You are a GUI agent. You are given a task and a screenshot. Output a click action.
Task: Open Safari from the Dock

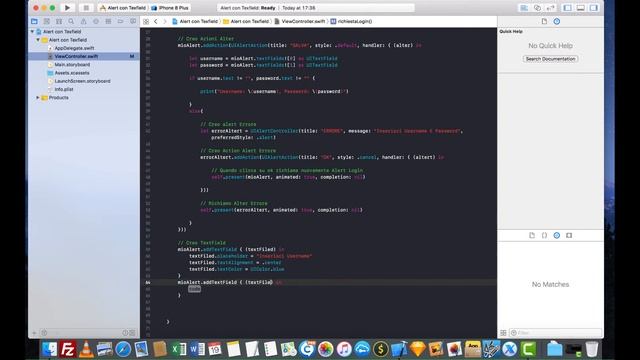pyautogui.click(x=123, y=349)
